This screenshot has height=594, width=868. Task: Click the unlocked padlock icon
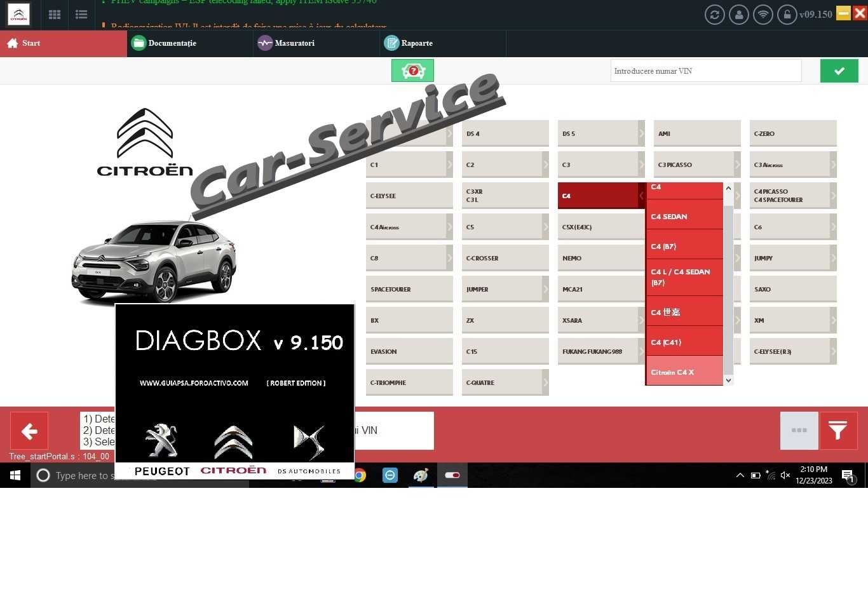[787, 15]
